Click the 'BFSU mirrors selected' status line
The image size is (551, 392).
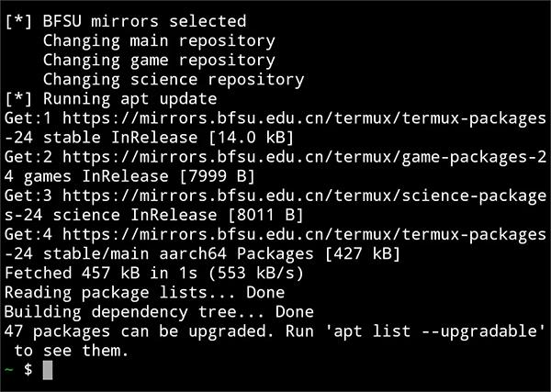pyautogui.click(x=144, y=22)
